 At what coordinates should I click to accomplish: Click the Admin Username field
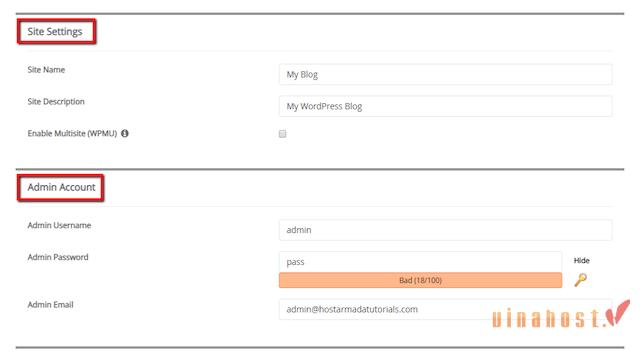[x=445, y=230]
